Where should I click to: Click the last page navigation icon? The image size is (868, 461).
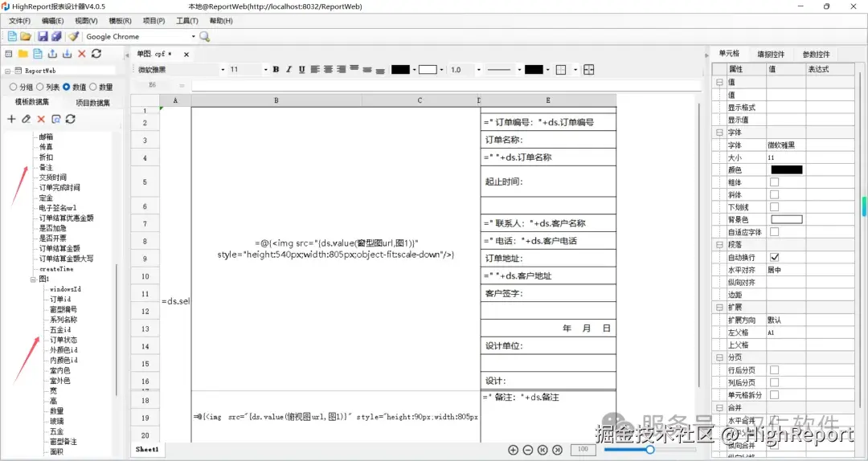(558, 450)
